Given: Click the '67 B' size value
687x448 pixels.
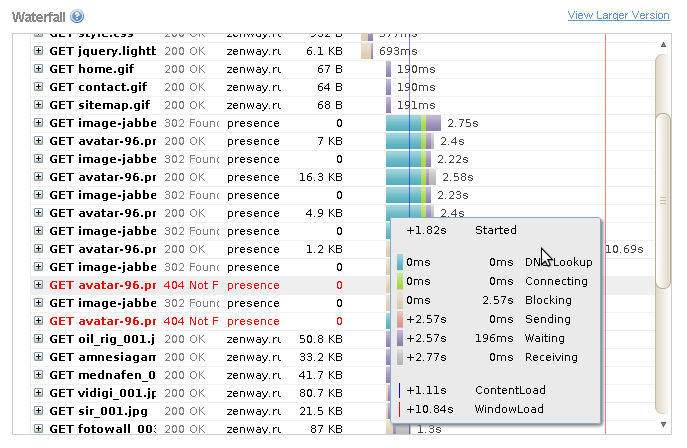Looking at the screenshot, I should coord(329,69).
